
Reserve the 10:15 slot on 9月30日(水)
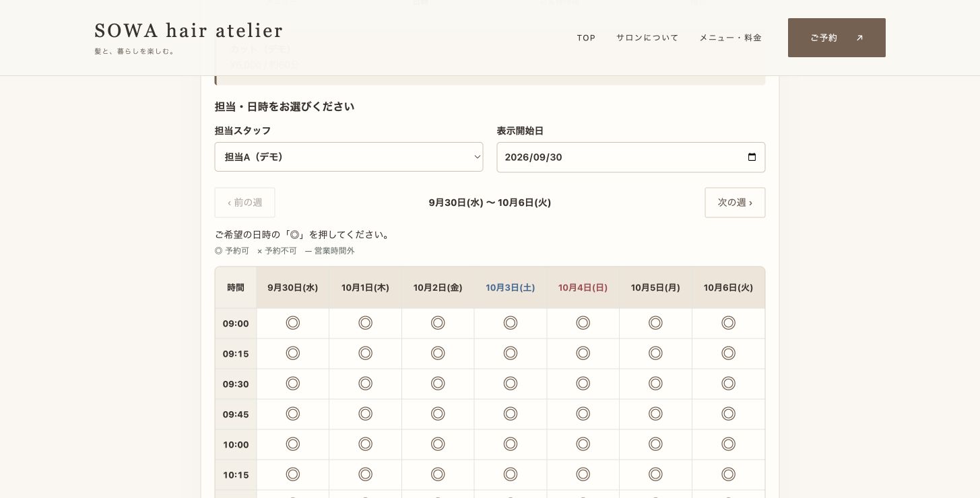[x=292, y=474]
